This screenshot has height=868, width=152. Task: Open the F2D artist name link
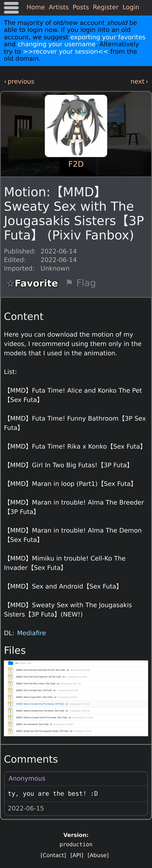click(76, 164)
